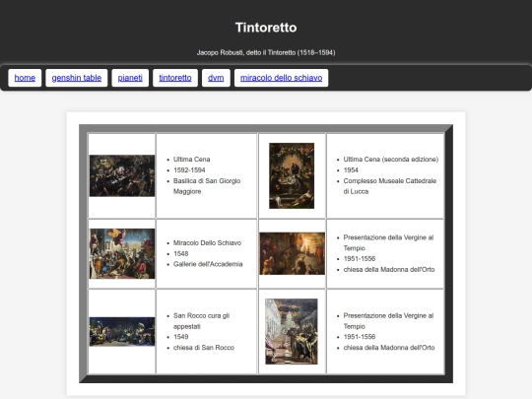Click the Ultima Cena 1592-1594 painting thumbnail
This screenshot has width=532, height=399.
click(122, 175)
